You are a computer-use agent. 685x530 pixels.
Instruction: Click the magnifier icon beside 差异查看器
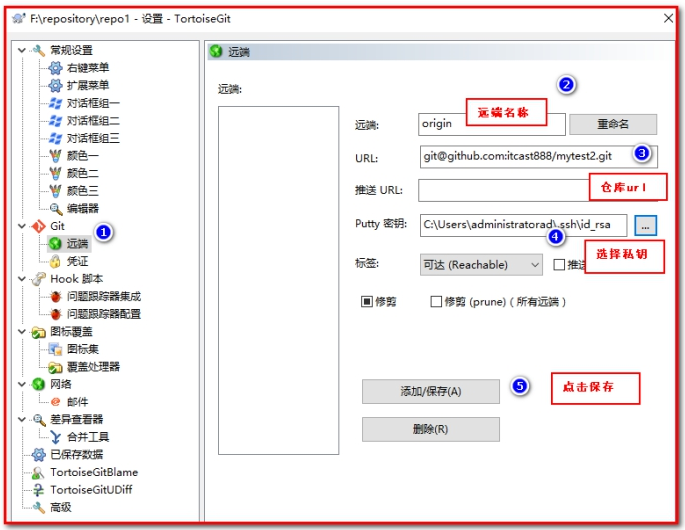pos(39,420)
